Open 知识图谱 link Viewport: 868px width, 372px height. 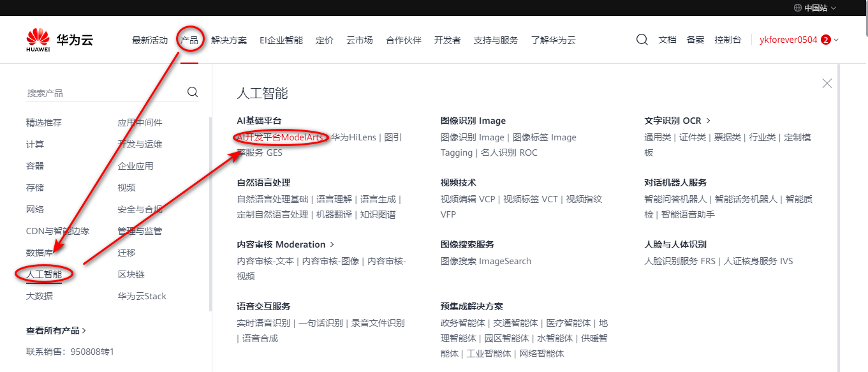tap(378, 214)
